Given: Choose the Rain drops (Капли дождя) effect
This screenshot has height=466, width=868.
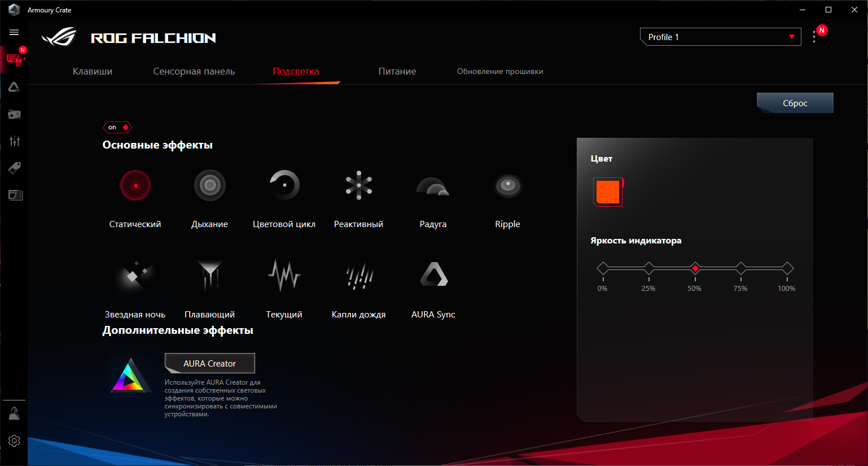Looking at the screenshot, I should [x=359, y=276].
